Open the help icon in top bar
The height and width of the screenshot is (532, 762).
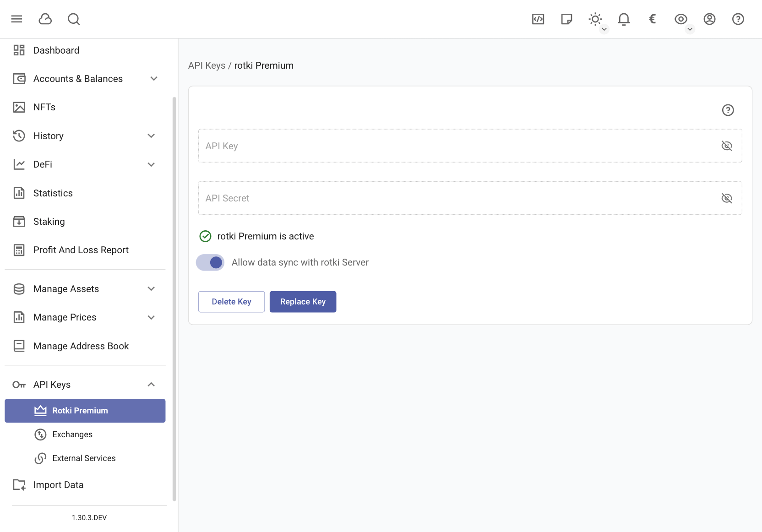point(738,19)
